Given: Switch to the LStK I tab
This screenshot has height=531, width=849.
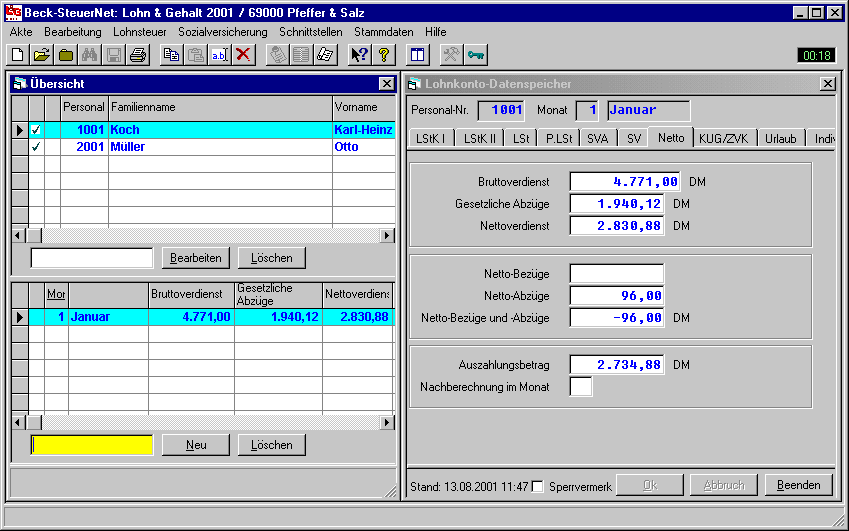Looking at the screenshot, I should [x=431, y=139].
